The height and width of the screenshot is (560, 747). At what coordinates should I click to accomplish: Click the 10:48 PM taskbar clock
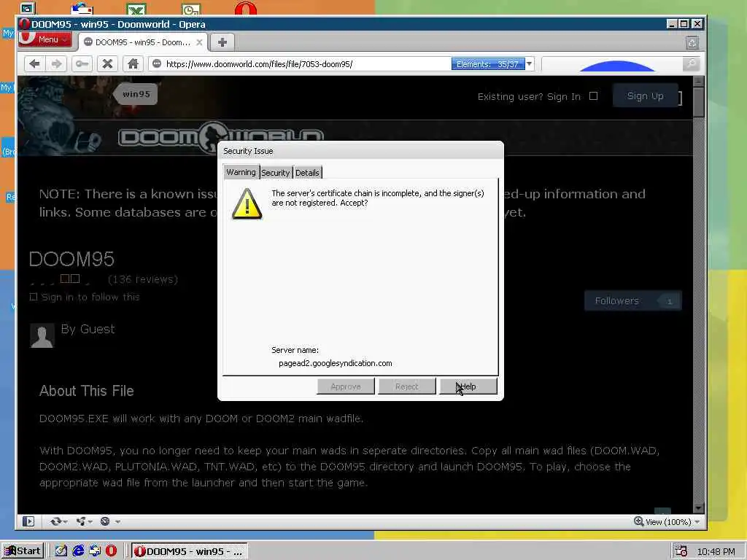point(716,551)
